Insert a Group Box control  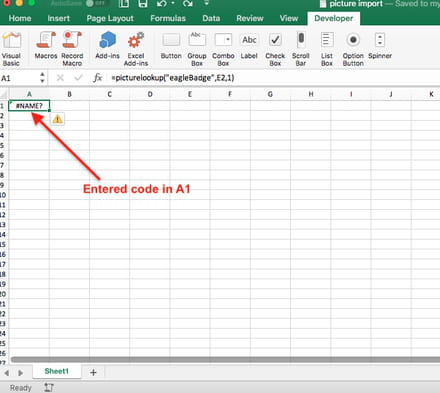point(197,49)
